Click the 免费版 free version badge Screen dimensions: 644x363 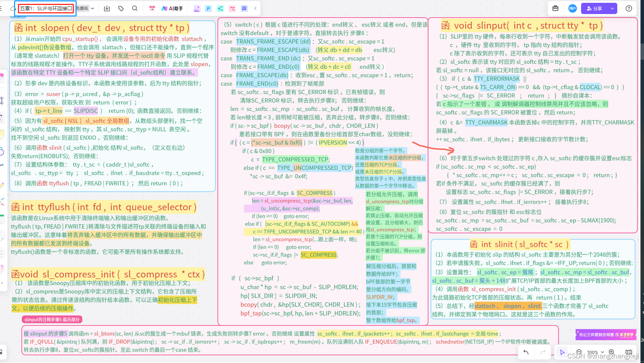(82, 8)
